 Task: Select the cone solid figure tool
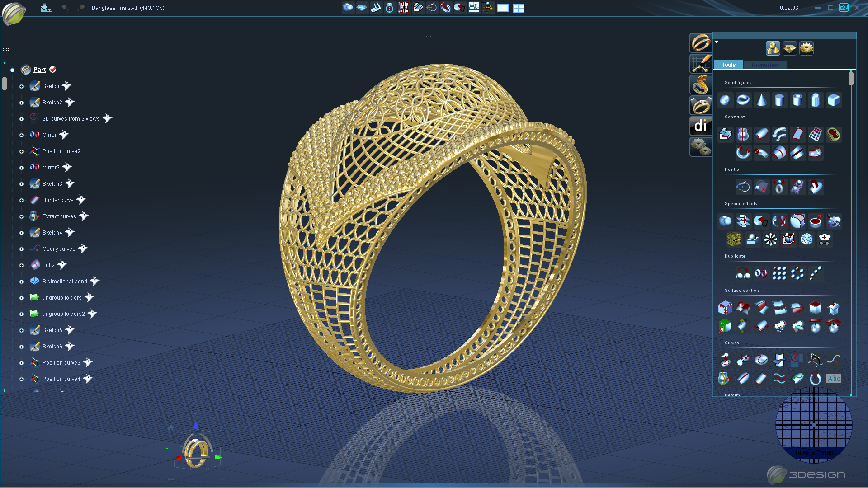coord(761,100)
